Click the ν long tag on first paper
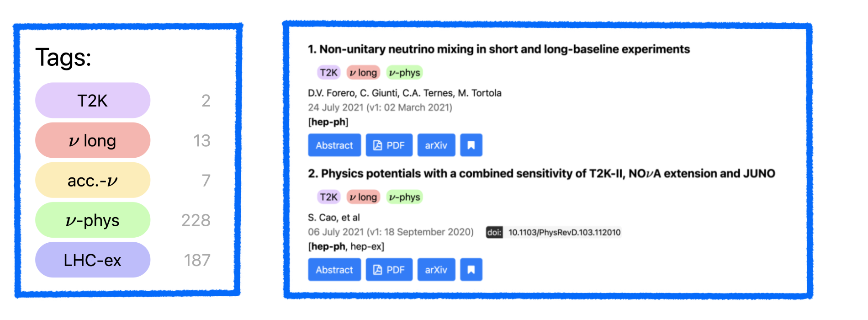Screen dimensions: 868x320 tap(363, 73)
